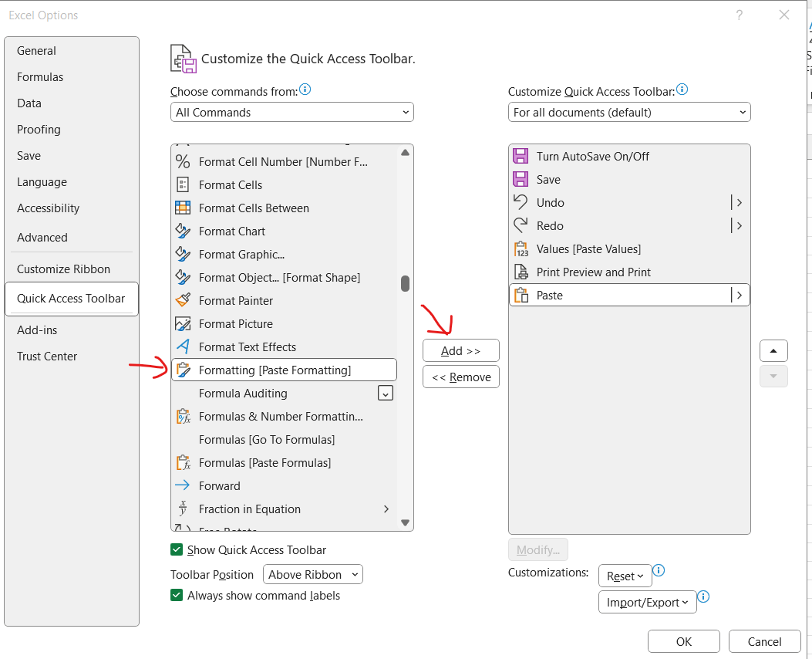Open the Reset dropdown button
Viewport: 812px width, 659px height.
[x=625, y=576]
